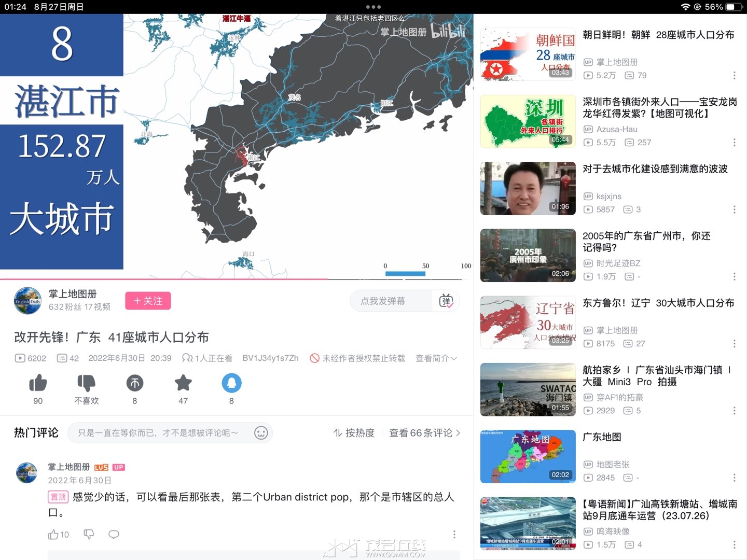Open emoji picker in comment box

point(261,433)
